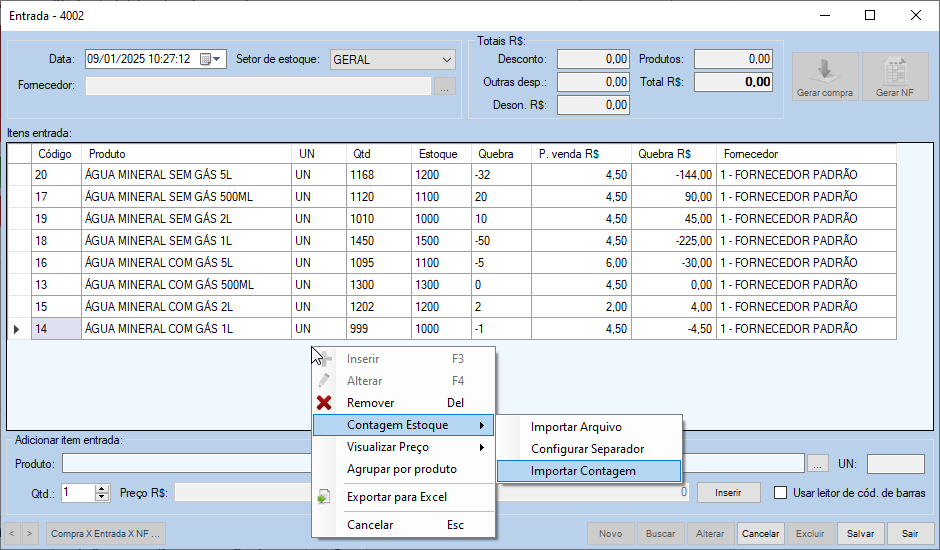Viewport: 940px width, 550px height.
Task: Click the Sair button
Action: (x=909, y=534)
